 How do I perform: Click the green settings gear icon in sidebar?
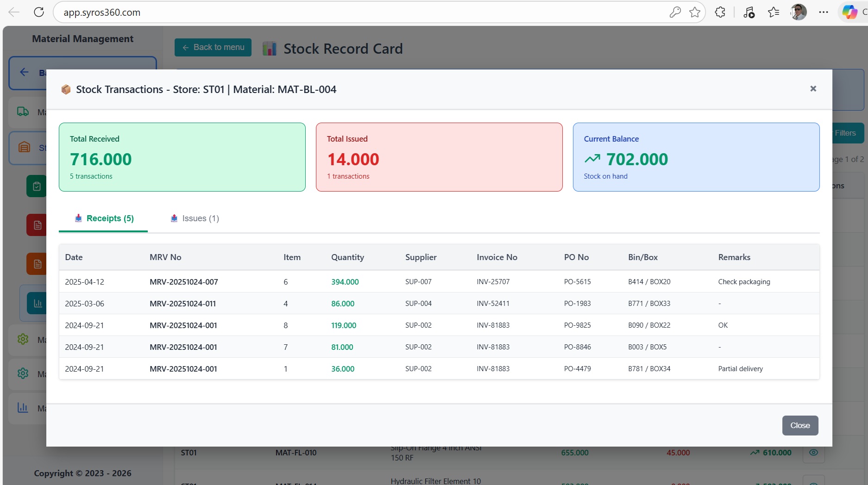(x=23, y=339)
